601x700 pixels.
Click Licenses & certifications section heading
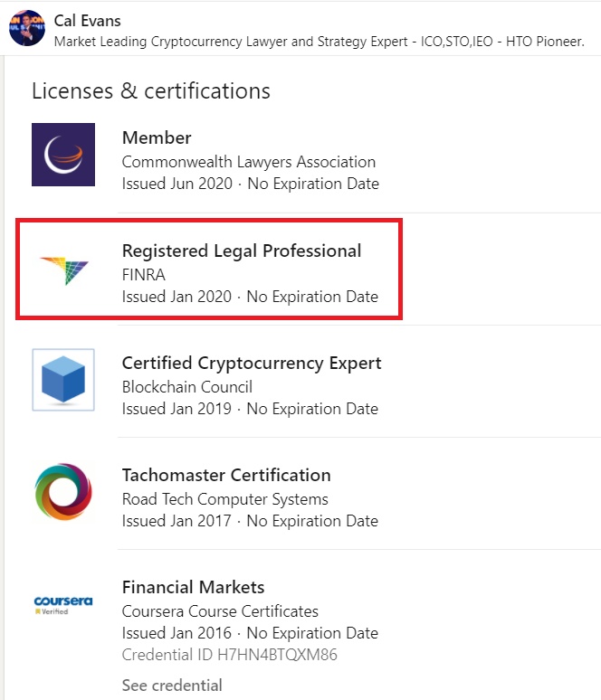coord(151,91)
